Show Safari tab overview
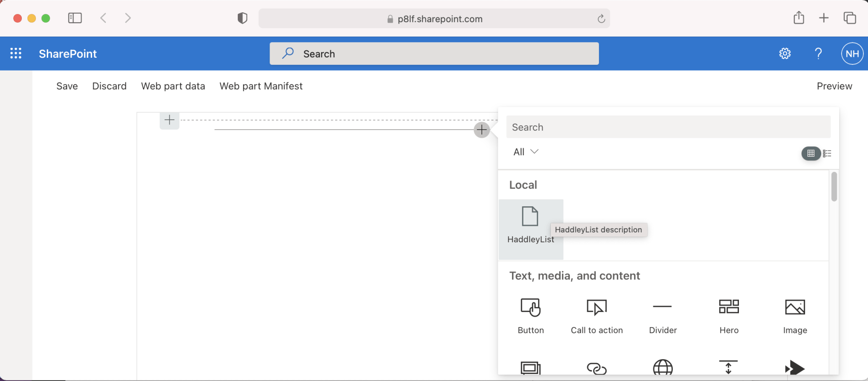Viewport: 868px width, 381px height. point(850,18)
